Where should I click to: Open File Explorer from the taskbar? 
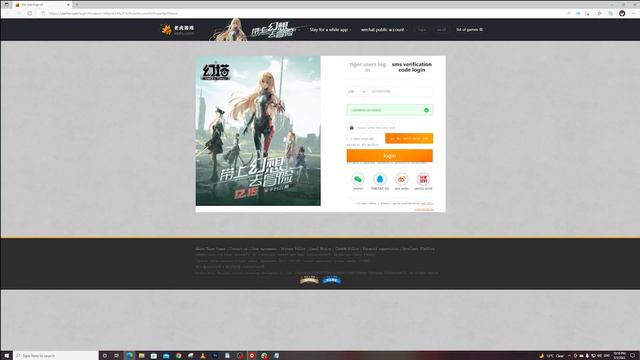[x=141, y=356]
